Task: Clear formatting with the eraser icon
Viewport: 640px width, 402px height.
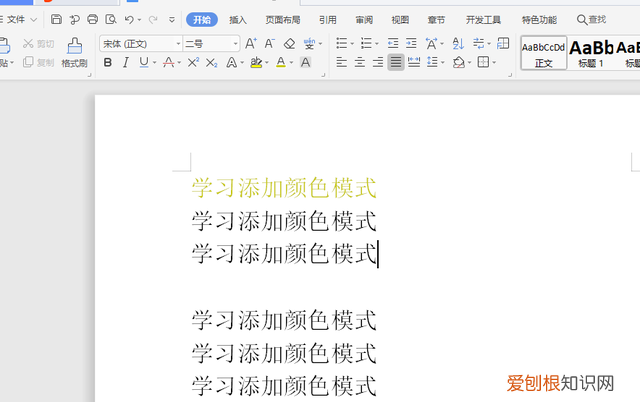Action: tap(289, 43)
